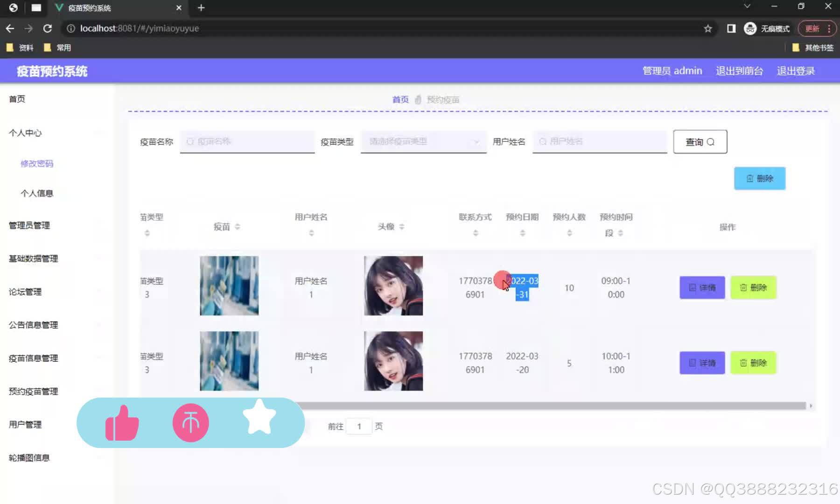
Task: Click the delete icon on the second row
Action: coord(744,363)
